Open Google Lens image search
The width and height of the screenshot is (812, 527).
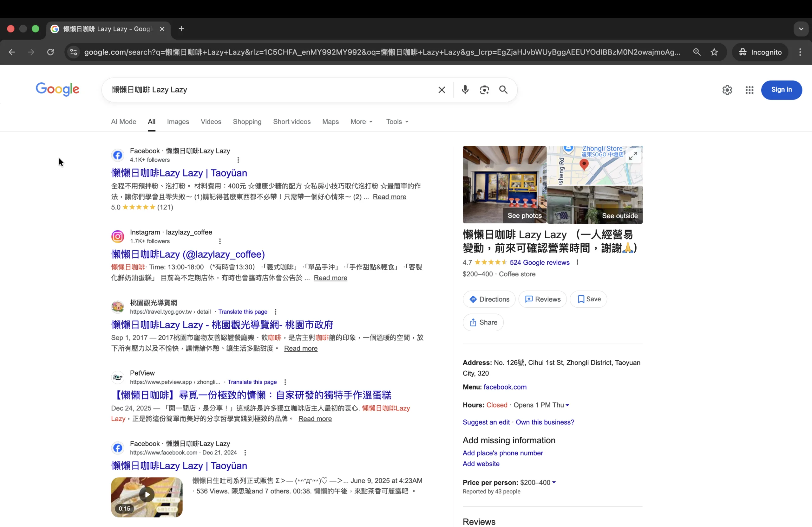pyautogui.click(x=484, y=90)
